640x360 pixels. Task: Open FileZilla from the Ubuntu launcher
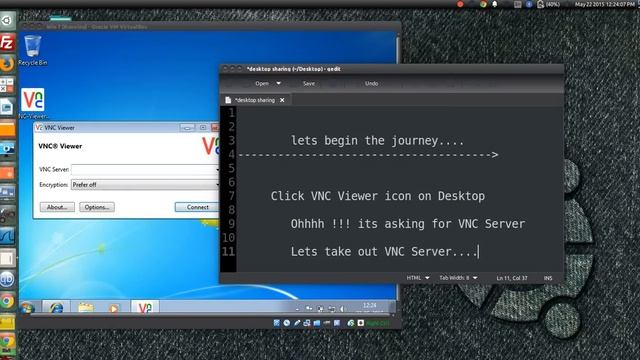(7, 42)
